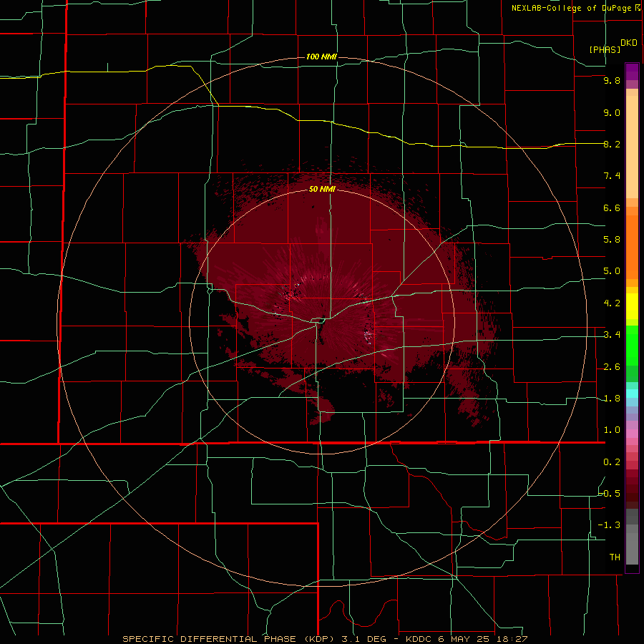
Task: Pick the bright green segment of color bar
Action: (632, 345)
